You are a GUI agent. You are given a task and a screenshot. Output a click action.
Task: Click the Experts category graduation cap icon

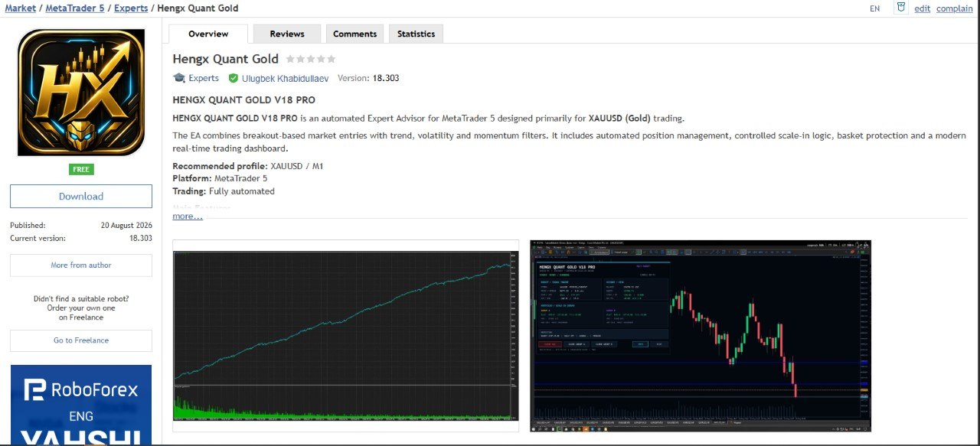click(179, 78)
